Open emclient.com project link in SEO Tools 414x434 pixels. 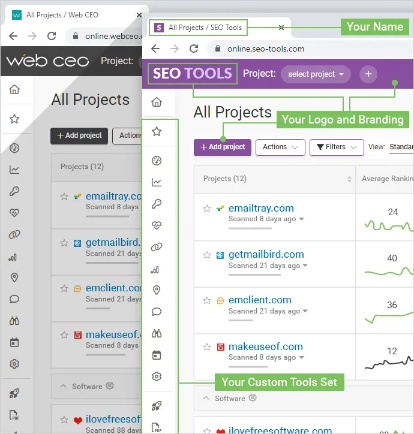pos(260,300)
